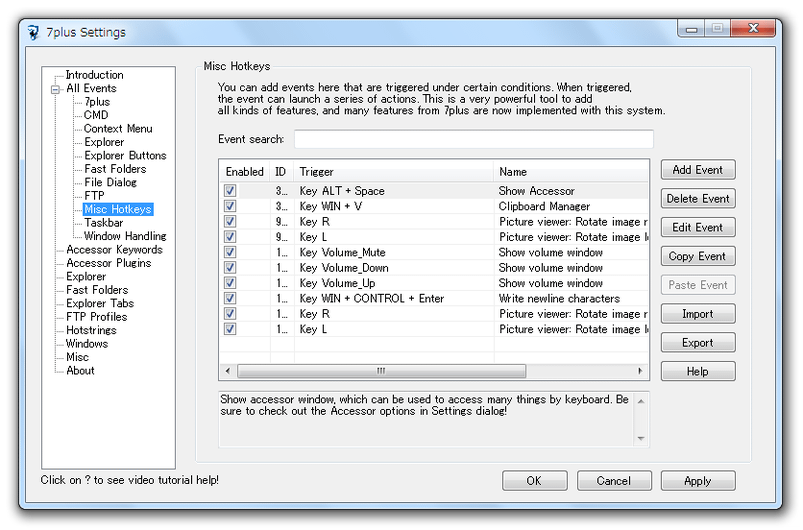Open Explorer Tabs settings

coord(100,304)
